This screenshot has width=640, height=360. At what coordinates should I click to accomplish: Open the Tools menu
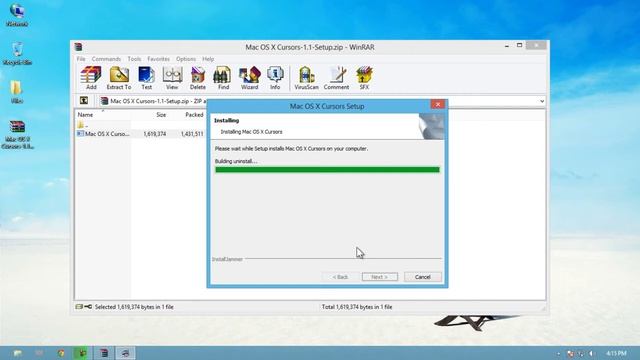pyautogui.click(x=134, y=59)
